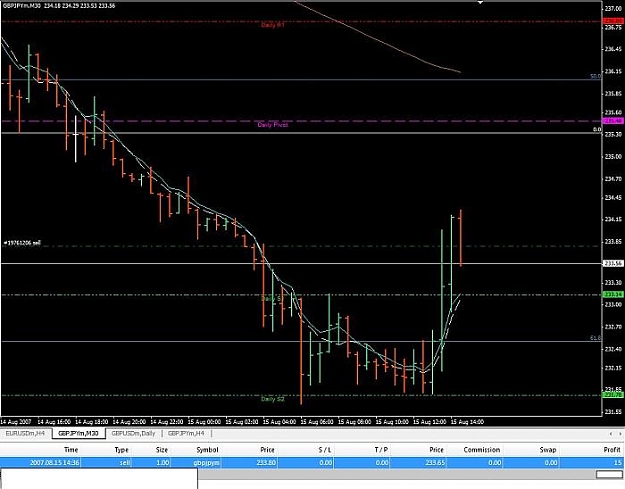Click the Daily S1 line label
The width and height of the screenshot is (625, 489).
271,299
